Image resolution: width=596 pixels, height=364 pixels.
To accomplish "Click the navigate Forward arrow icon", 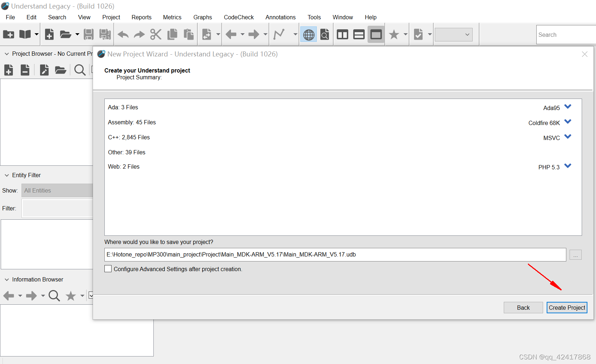I will pos(254,35).
